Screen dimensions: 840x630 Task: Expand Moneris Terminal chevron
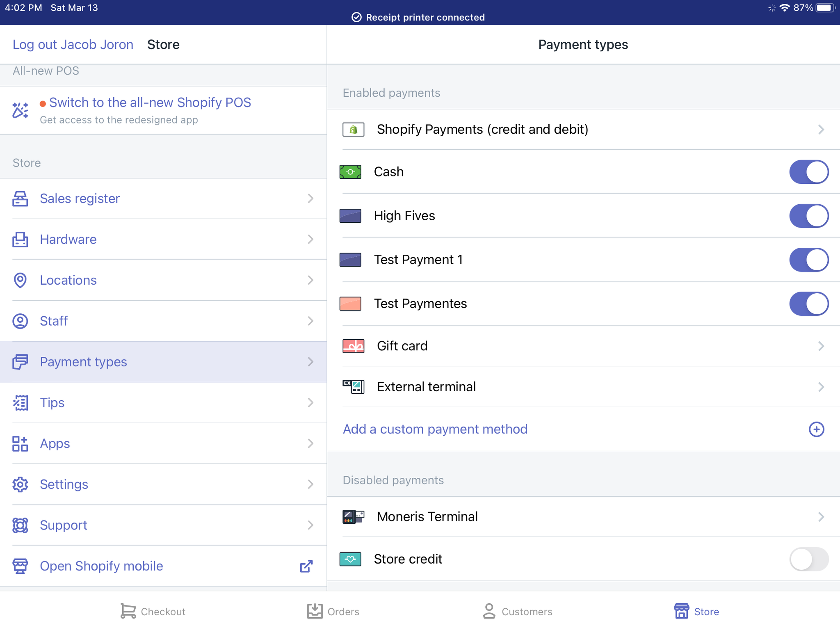pyautogui.click(x=821, y=517)
